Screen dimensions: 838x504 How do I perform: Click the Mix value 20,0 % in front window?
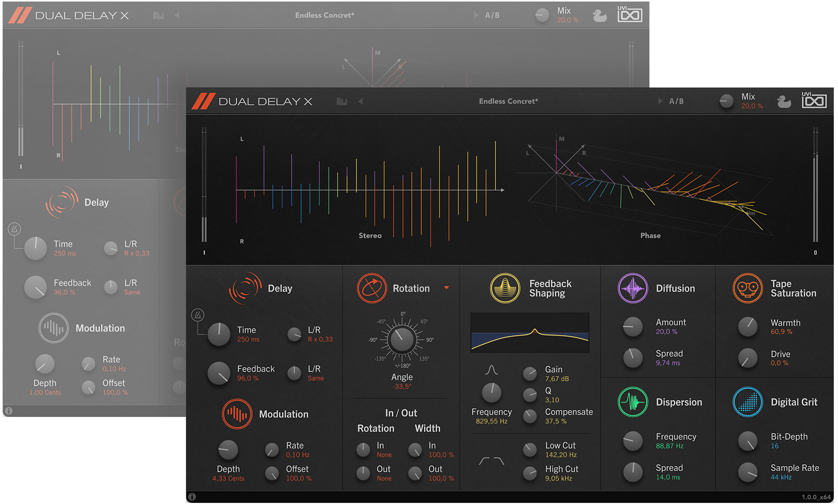pyautogui.click(x=752, y=106)
